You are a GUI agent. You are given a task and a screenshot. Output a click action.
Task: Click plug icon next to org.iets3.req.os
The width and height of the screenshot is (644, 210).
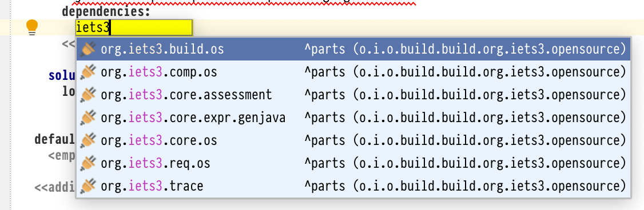(88, 163)
